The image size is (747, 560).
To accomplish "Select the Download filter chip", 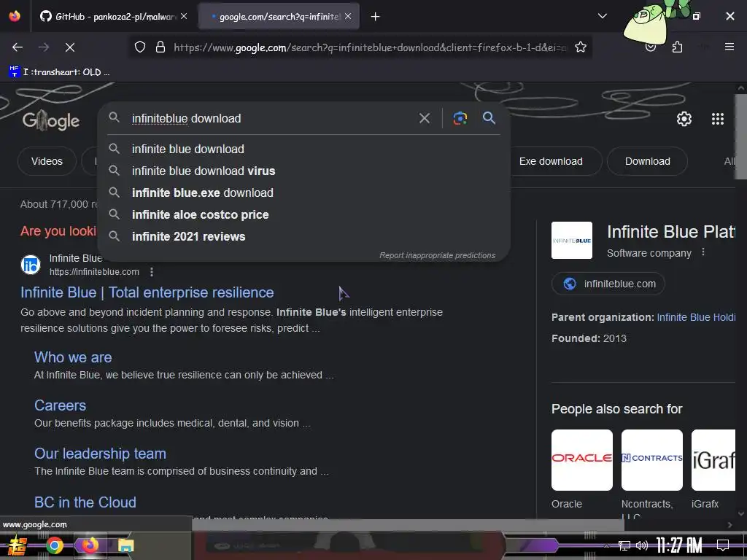I will click(x=648, y=161).
